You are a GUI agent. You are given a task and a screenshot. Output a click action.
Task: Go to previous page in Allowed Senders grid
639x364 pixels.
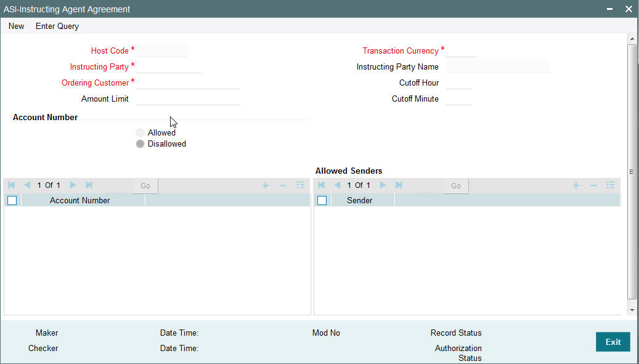337,185
